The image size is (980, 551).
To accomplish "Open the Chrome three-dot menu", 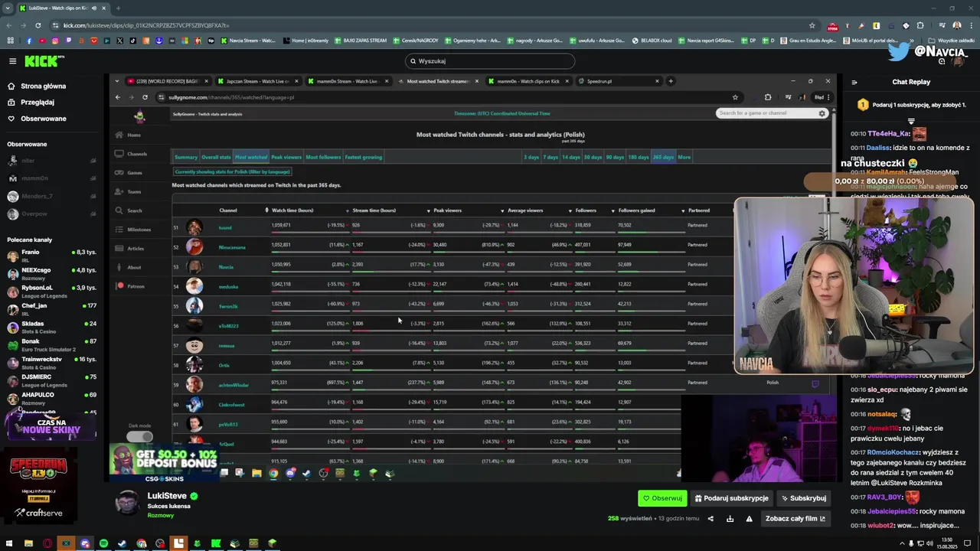I will pos(971,25).
